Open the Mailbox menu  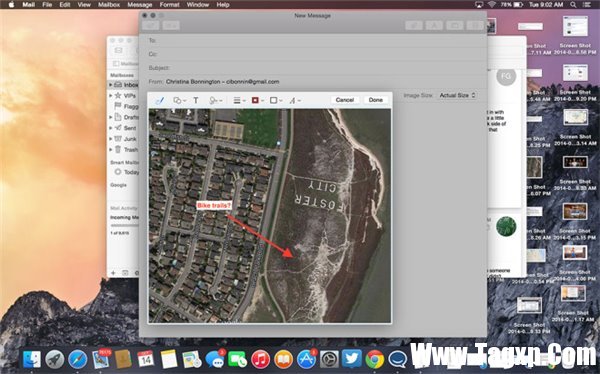click(109, 5)
